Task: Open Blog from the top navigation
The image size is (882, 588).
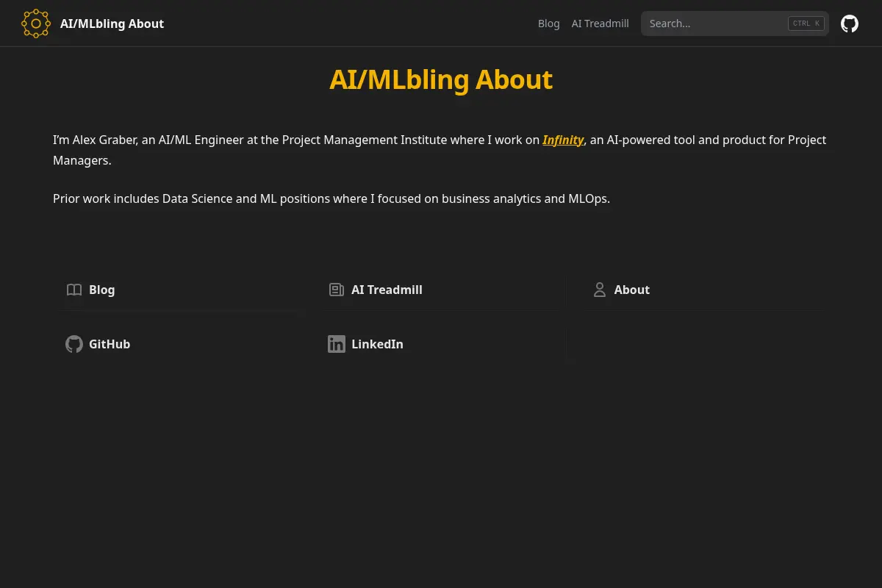Action: (x=548, y=24)
